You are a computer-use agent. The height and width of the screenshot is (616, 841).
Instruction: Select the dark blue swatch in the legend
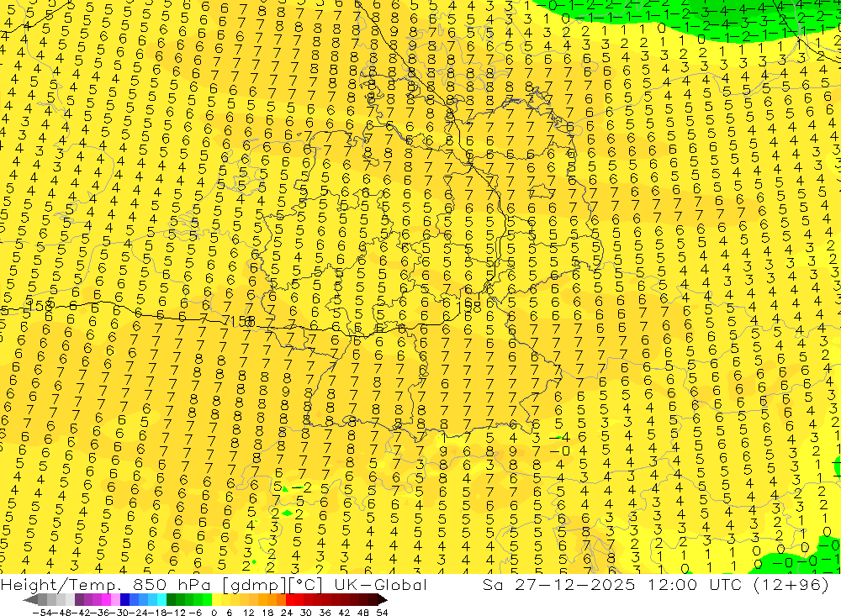point(124,599)
